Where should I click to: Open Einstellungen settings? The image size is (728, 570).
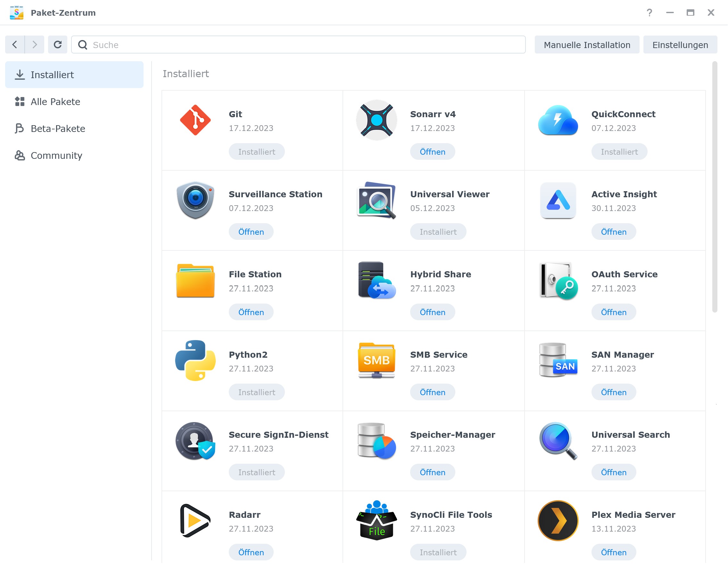click(680, 45)
